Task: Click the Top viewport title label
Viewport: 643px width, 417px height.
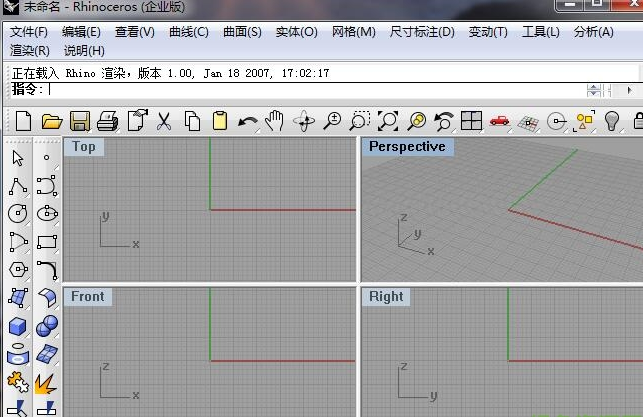Action: click(84, 147)
